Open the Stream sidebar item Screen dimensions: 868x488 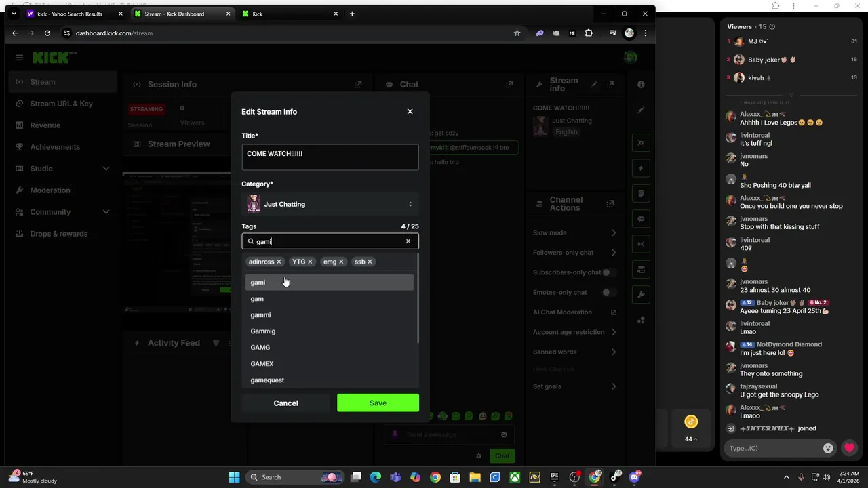(63, 82)
